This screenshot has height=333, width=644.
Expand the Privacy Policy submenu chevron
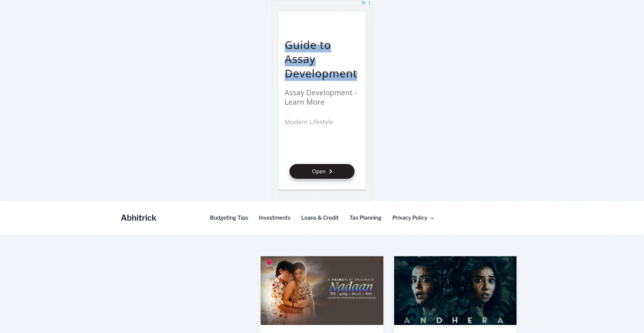tap(432, 218)
